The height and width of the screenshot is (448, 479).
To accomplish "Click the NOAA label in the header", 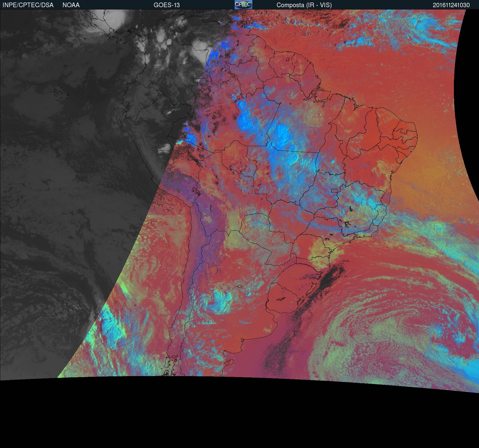I will (71, 5).
